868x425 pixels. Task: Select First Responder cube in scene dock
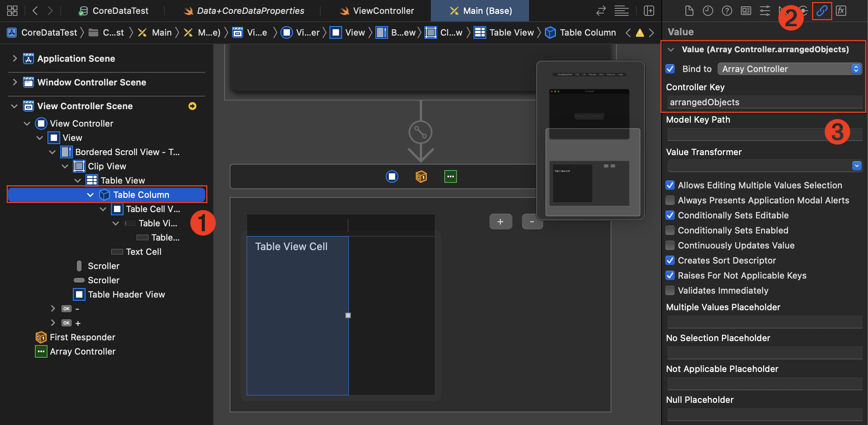tap(421, 176)
